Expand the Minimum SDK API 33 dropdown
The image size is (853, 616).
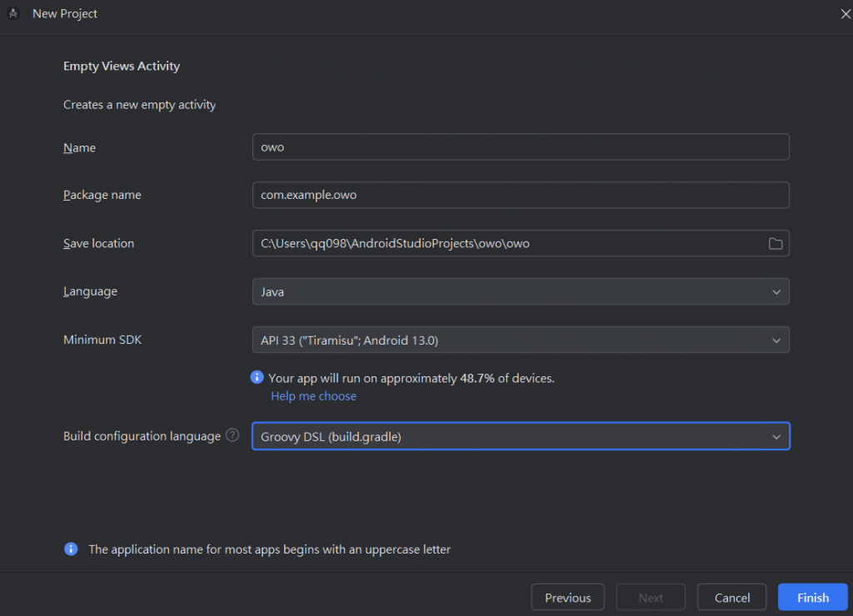pos(521,340)
